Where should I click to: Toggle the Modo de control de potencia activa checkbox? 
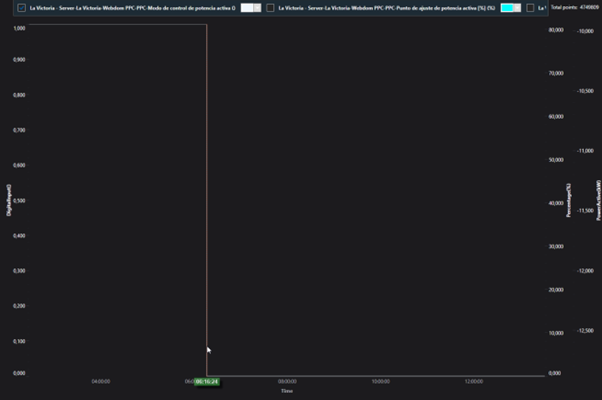[x=22, y=8]
